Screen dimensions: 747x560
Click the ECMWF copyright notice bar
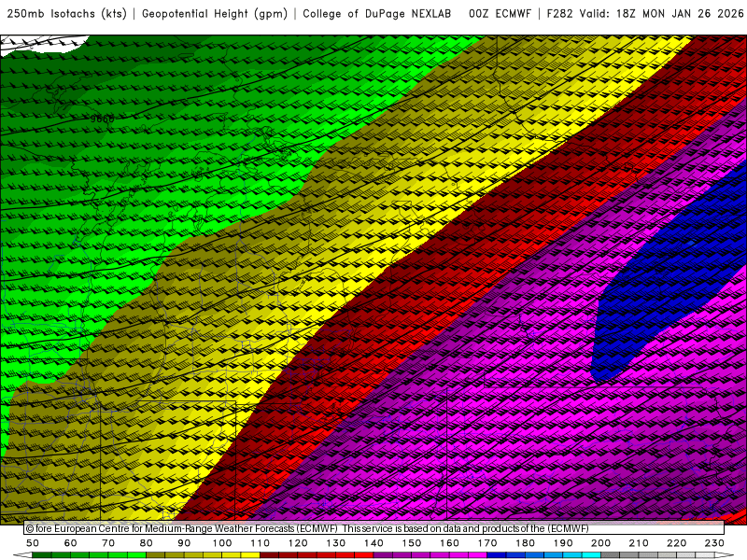click(374, 528)
